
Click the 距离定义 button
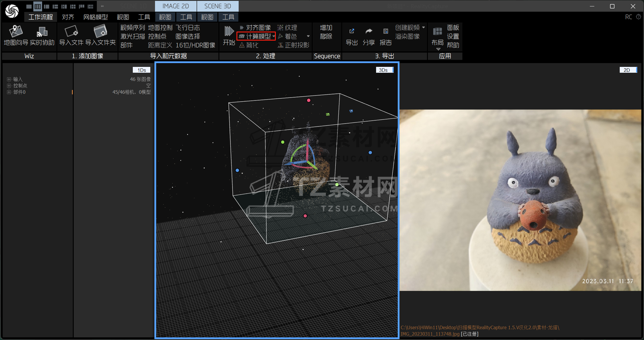tap(160, 45)
